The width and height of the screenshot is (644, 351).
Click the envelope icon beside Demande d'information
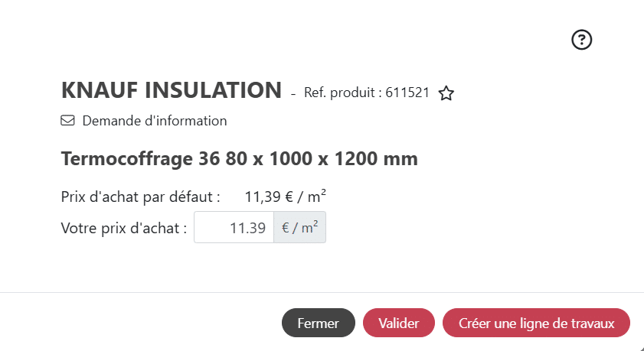(67, 121)
